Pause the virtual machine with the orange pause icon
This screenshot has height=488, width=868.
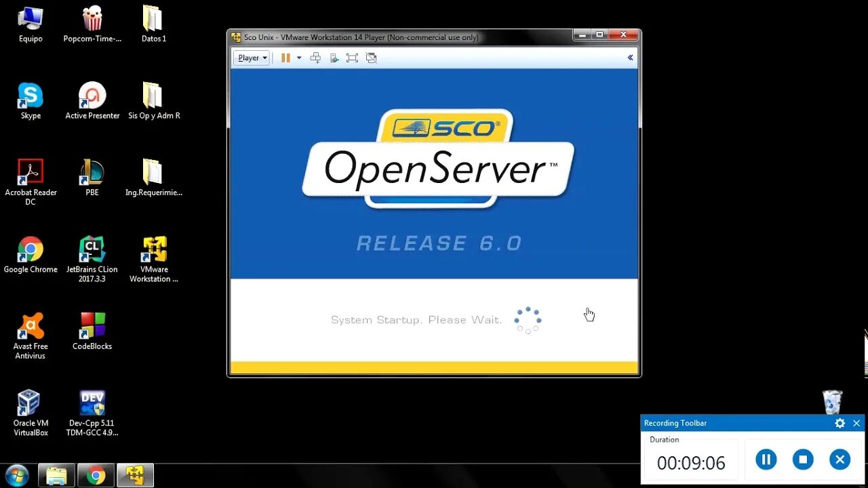pos(285,58)
